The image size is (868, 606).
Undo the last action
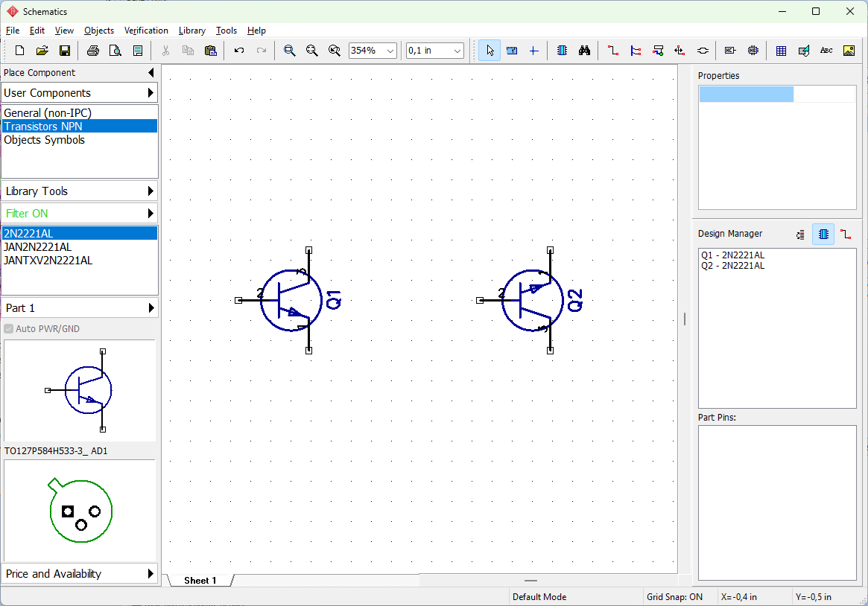click(x=239, y=51)
